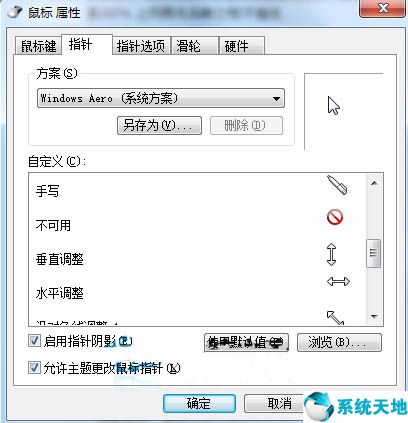Click the mouse icon in title bar
The image size is (408, 423).
[14, 12]
